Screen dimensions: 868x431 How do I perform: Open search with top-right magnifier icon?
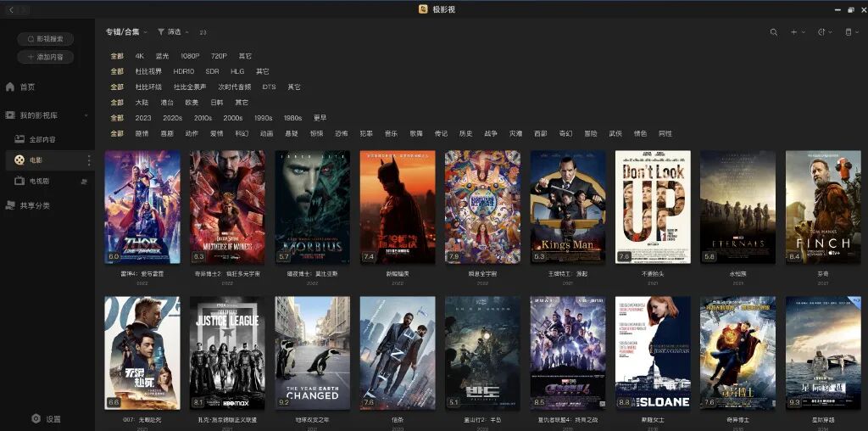pyautogui.click(x=774, y=32)
